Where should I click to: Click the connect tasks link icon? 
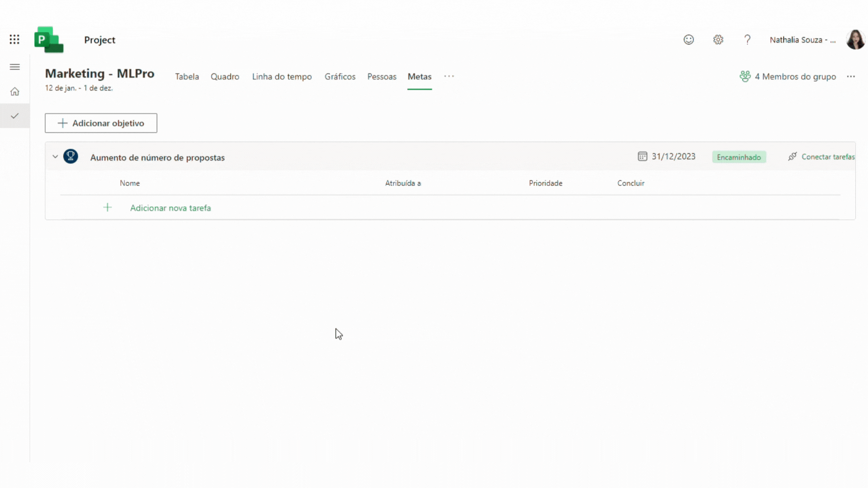click(x=793, y=156)
